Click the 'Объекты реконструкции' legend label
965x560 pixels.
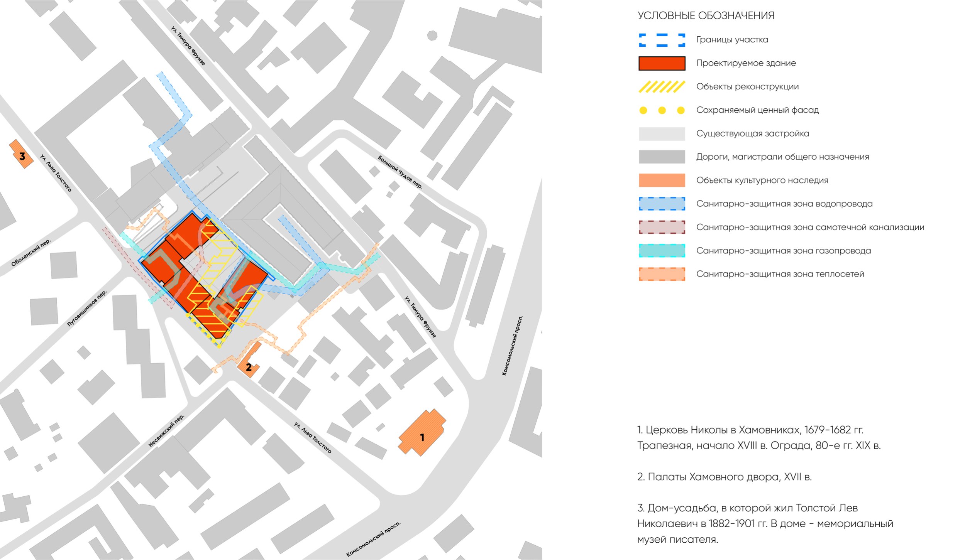point(747,87)
